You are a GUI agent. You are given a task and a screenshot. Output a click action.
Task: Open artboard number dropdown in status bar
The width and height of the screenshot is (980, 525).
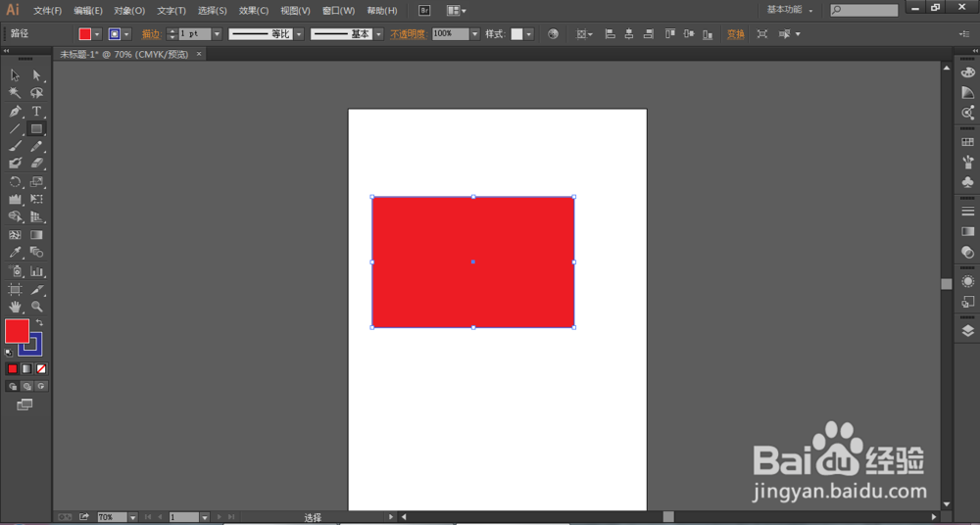pos(205,517)
